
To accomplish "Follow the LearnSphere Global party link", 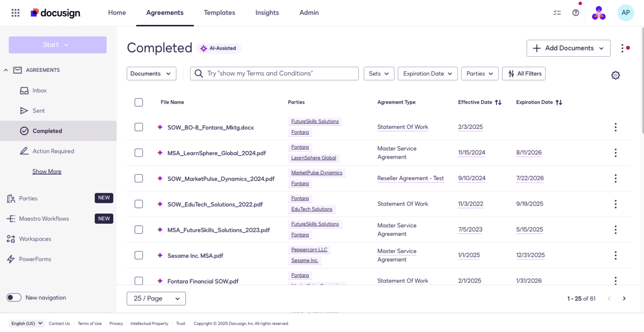I will point(314,157).
